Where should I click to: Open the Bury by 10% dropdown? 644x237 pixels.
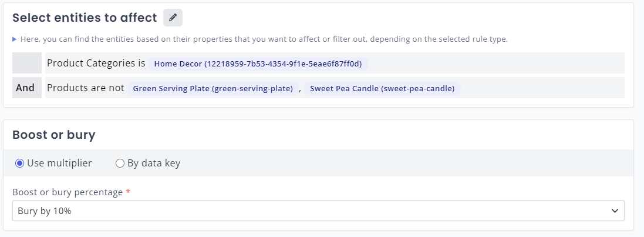click(318, 211)
